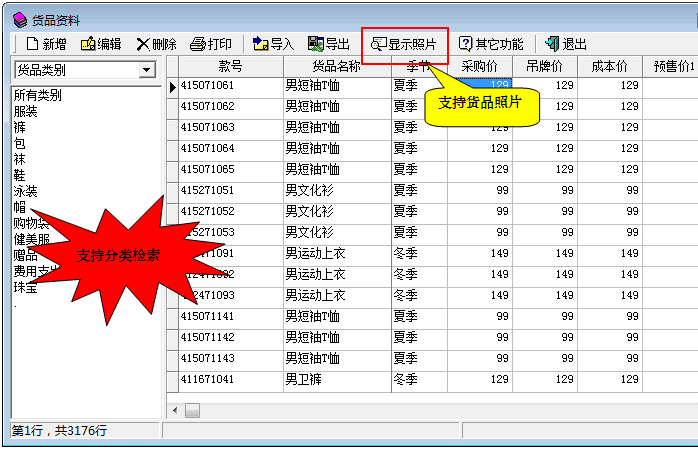Click the 退出 (exit) toolbar icon
Viewport: 698px width, 450px height.
tap(552, 44)
